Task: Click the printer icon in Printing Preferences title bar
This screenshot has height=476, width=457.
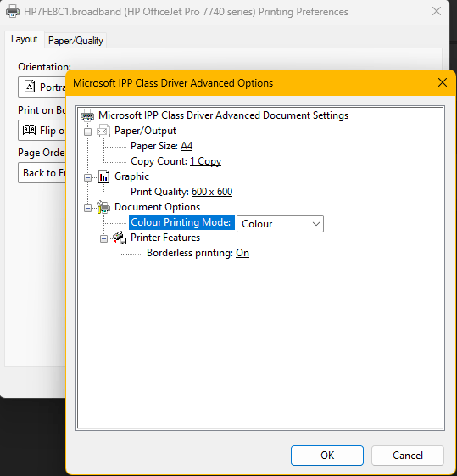Action: [13, 12]
